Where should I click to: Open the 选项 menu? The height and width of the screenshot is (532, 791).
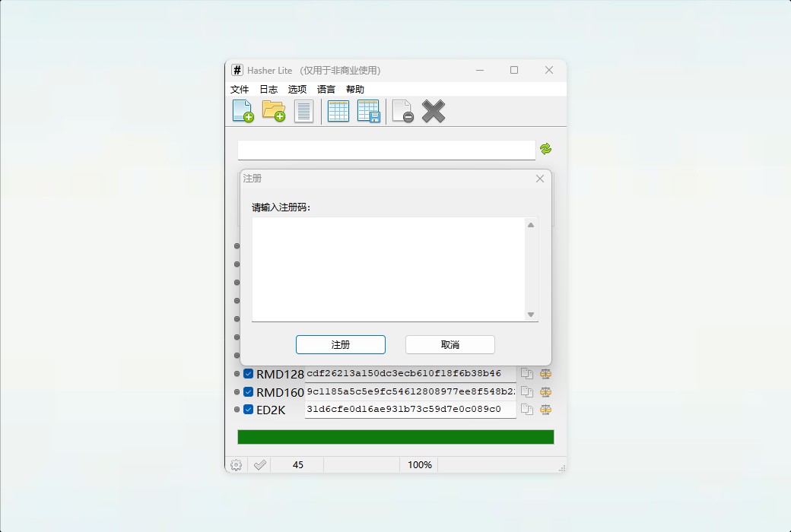click(297, 89)
